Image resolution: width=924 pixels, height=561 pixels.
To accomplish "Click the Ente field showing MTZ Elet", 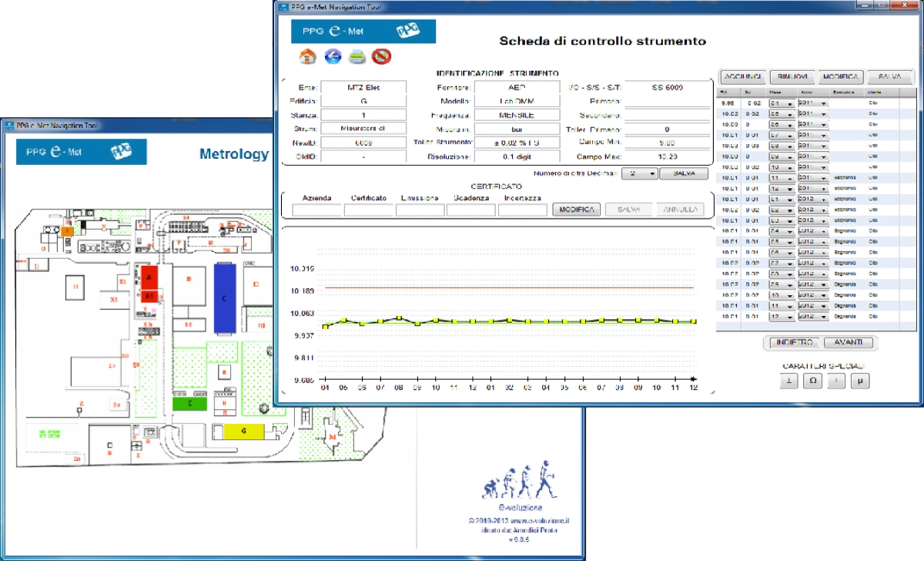I will 363,88.
